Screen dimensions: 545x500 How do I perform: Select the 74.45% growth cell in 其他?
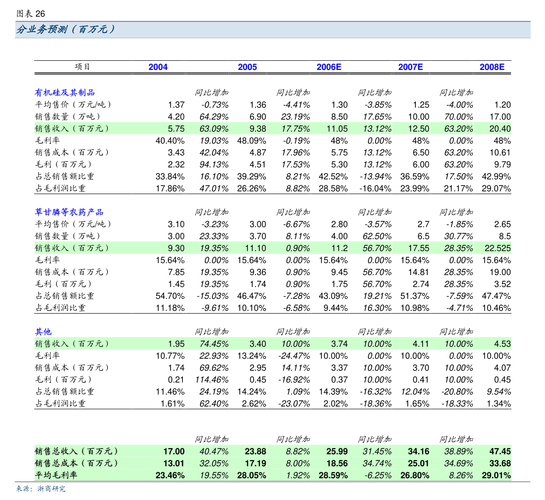[x=214, y=344]
